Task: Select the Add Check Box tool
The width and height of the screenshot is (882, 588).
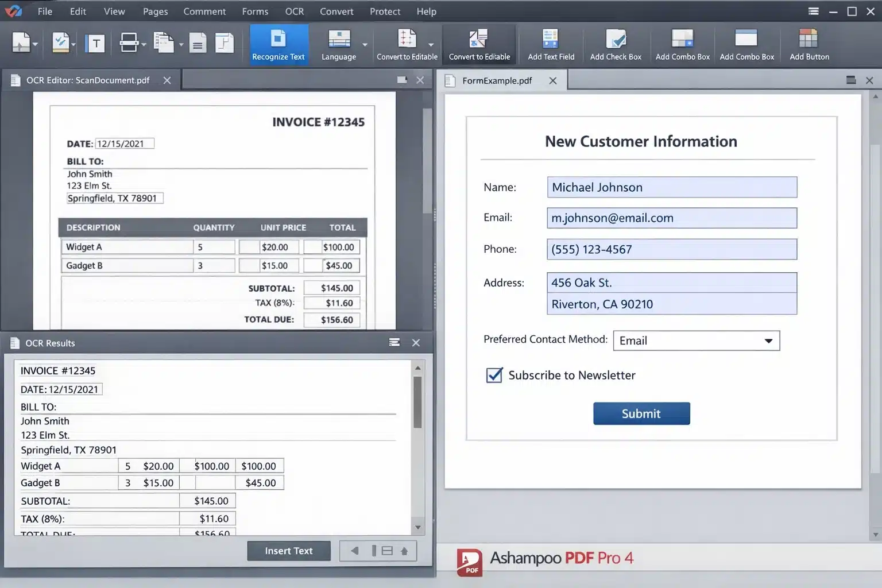Action: 616,44
